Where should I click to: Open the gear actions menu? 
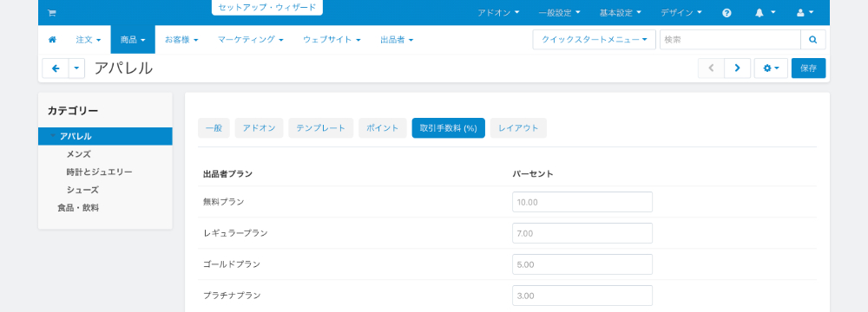tap(771, 68)
